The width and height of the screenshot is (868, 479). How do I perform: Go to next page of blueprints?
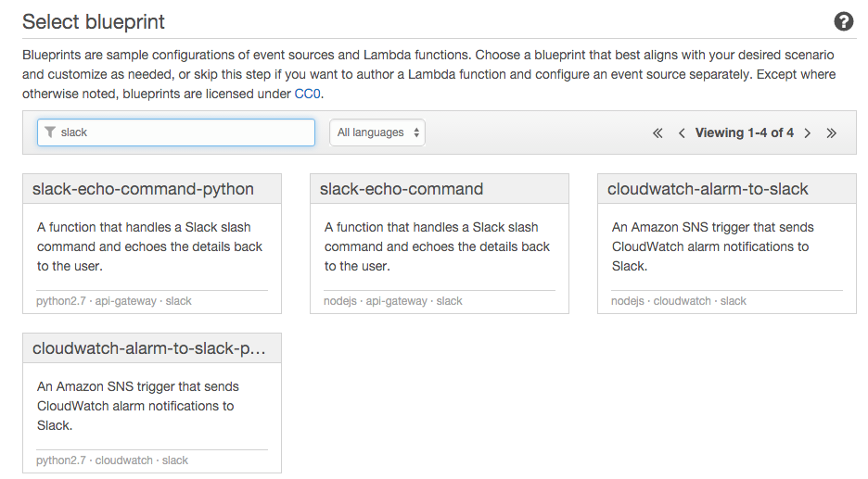coord(808,133)
